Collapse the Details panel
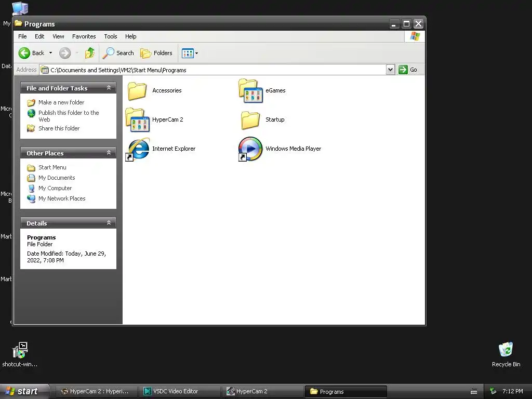The image size is (532, 399). [109, 223]
